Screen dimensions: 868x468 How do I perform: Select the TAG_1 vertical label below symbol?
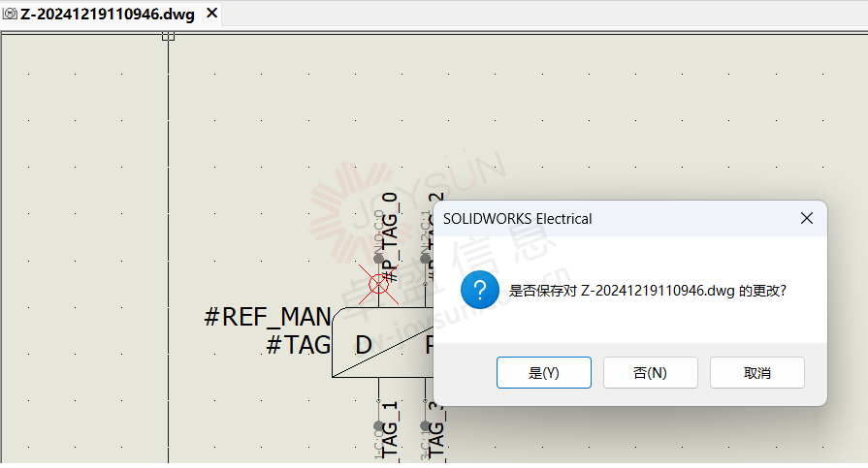coord(390,430)
